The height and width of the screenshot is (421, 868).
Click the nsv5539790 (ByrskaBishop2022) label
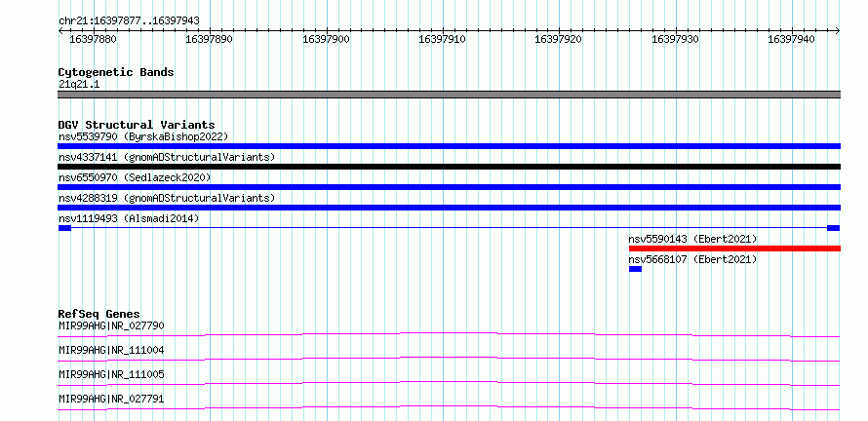[143, 136]
